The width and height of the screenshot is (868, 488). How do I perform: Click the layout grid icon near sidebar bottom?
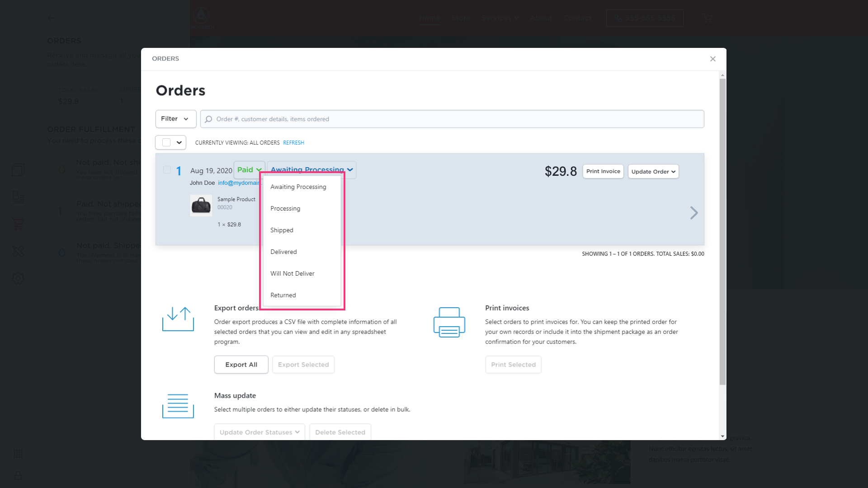[18, 454]
